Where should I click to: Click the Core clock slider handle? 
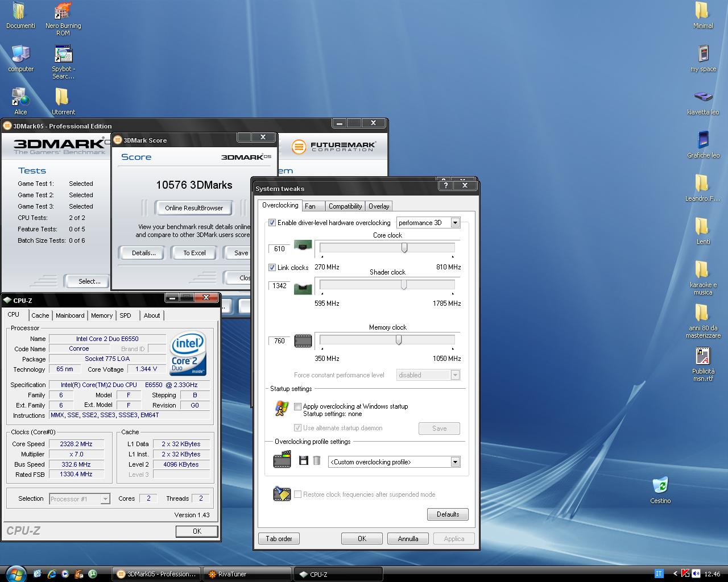404,248
